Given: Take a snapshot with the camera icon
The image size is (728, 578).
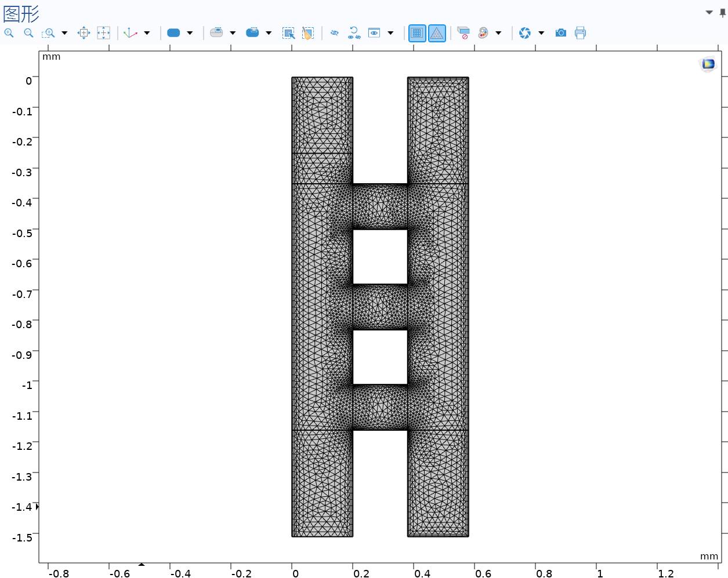Looking at the screenshot, I should pyautogui.click(x=560, y=33).
